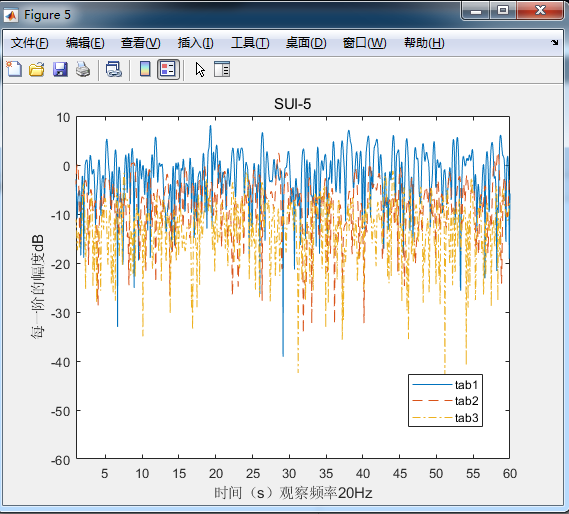Open the 文件(F) menu
This screenshot has width=569, height=514.
pyautogui.click(x=29, y=43)
